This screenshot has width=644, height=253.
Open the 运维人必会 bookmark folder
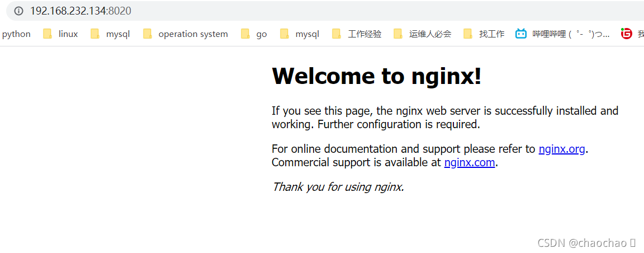click(423, 34)
